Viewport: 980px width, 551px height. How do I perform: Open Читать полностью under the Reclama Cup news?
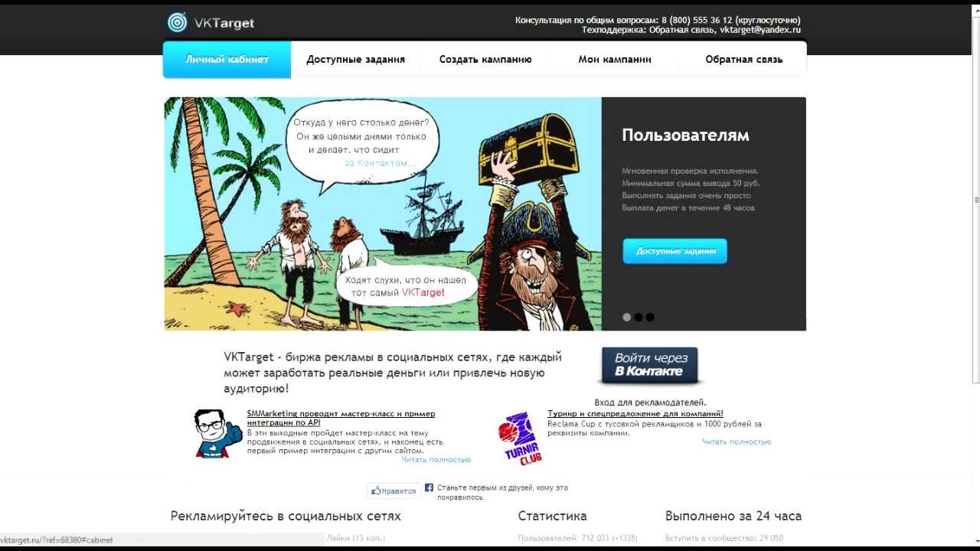(737, 442)
